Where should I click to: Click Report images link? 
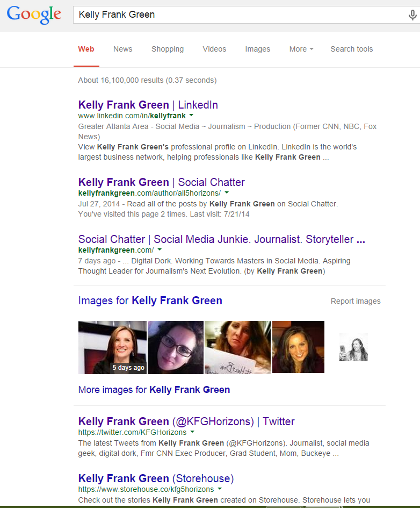click(x=356, y=301)
